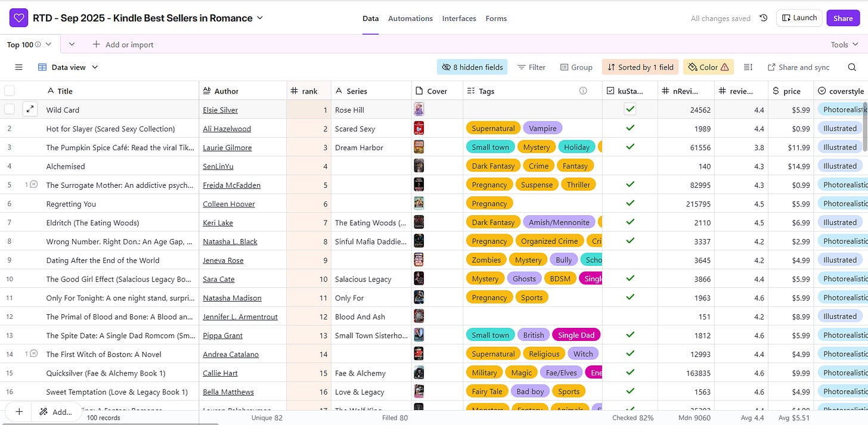
Task: Click the plus add record button at bottom
Action: point(18,411)
